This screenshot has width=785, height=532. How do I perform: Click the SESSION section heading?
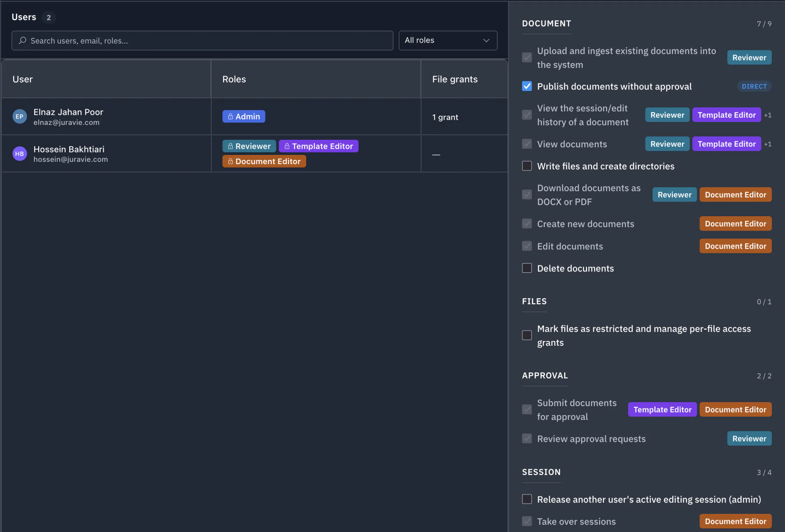click(x=541, y=472)
